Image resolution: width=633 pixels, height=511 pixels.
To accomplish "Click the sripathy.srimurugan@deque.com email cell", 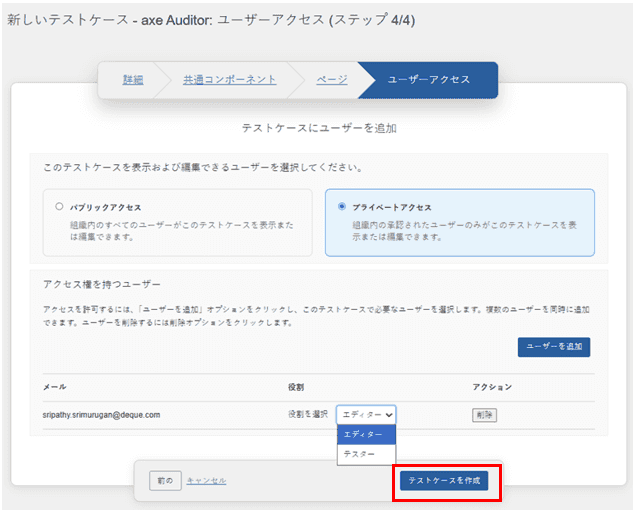I will pos(102,414).
